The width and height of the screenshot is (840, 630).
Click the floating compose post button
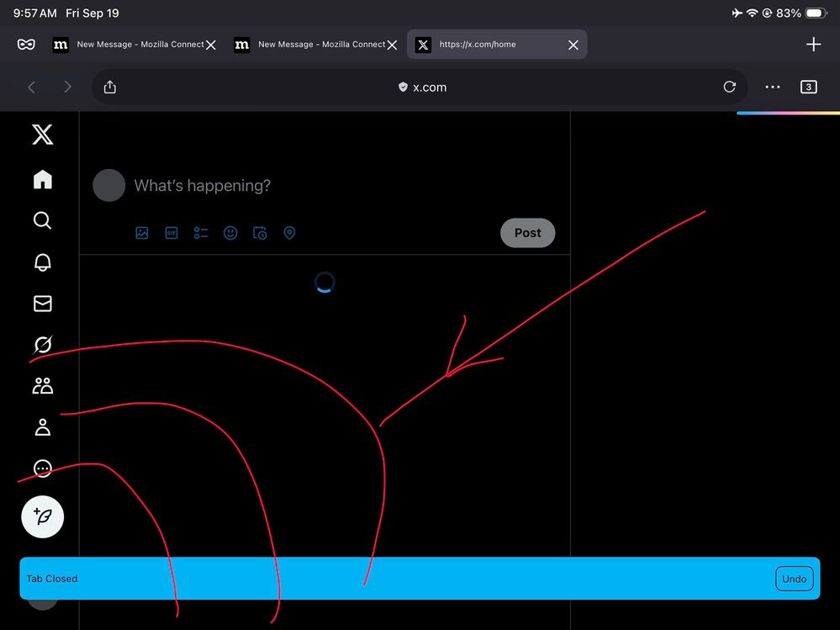[x=42, y=516]
